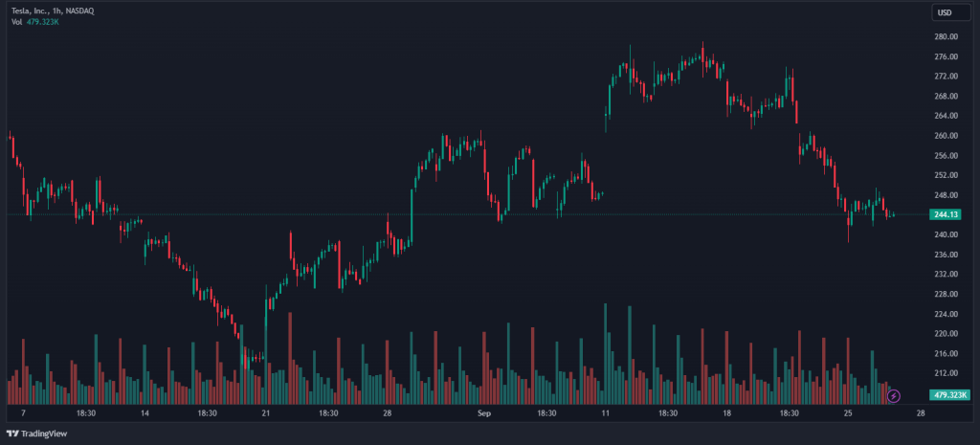Click the Sep marker on the time axis

pos(484,413)
